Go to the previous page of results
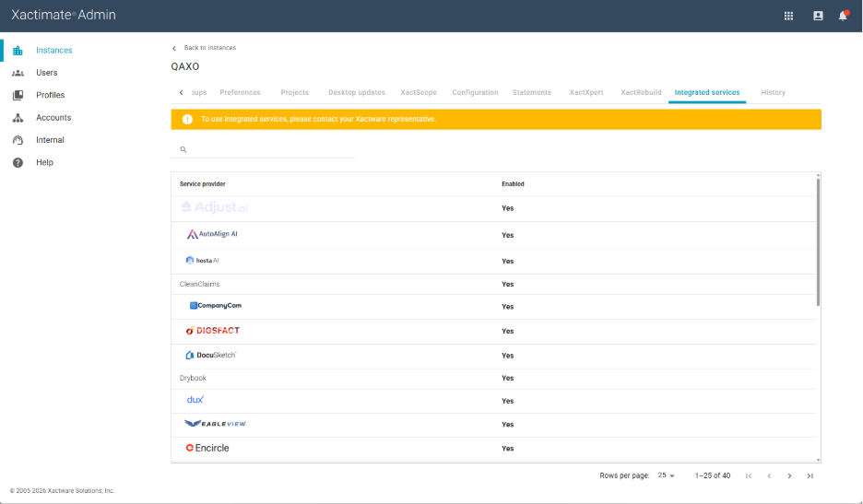Viewport: 863px width, 504px height. pyautogui.click(x=769, y=476)
